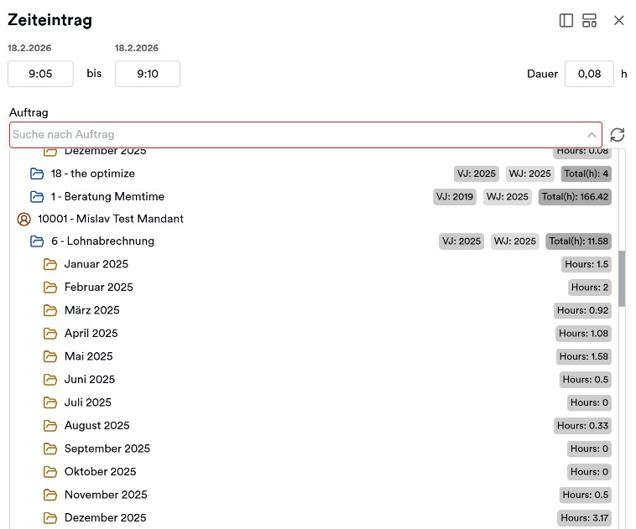This screenshot has width=636, height=529.
Task: Click the Dauer duration field 0,08
Action: tap(589, 74)
